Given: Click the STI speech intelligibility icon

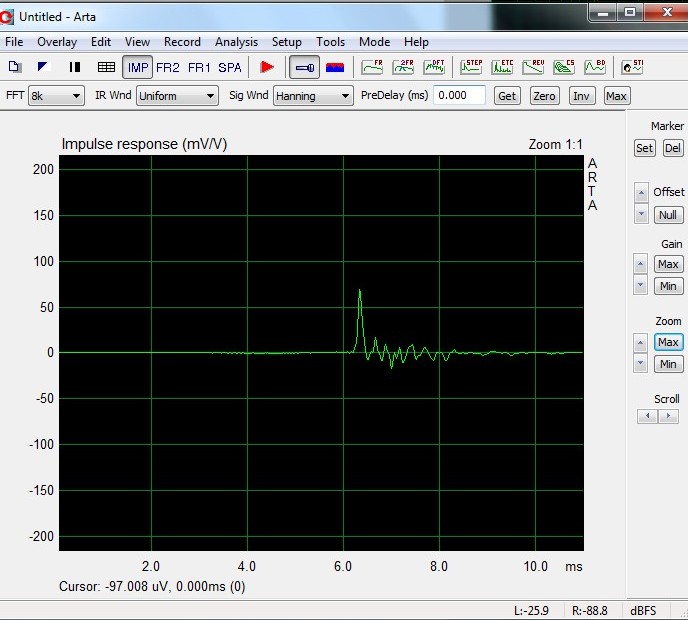Looking at the screenshot, I should (632, 67).
